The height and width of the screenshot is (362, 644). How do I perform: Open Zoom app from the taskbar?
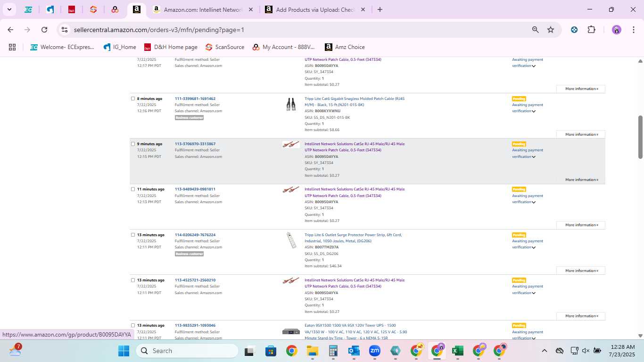(375, 351)
